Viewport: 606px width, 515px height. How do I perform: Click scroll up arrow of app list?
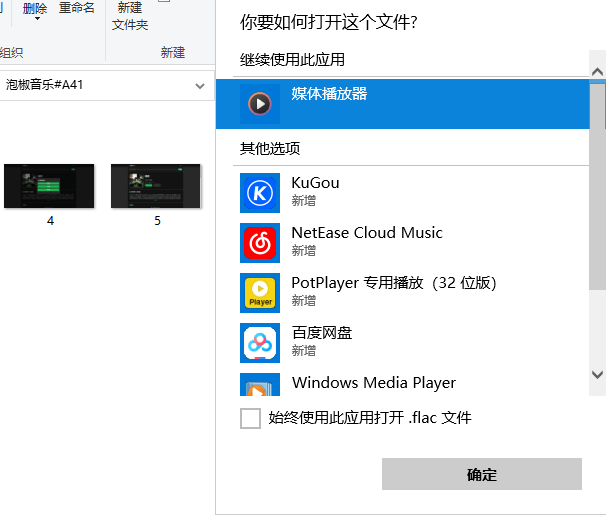point(597,71)
